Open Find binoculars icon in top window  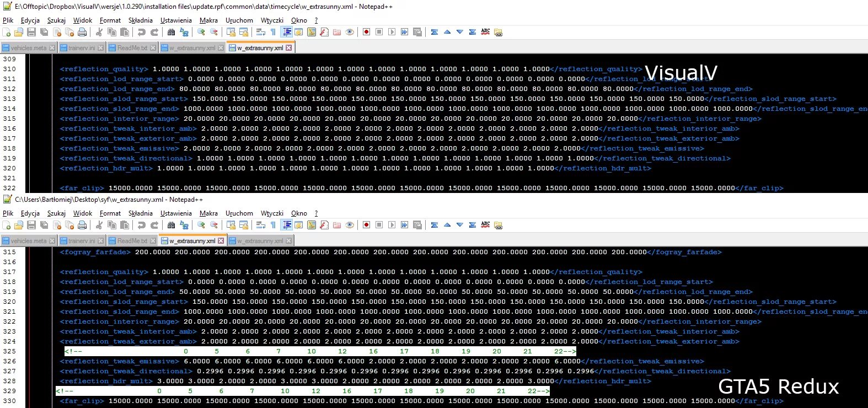click(x=172, y=32)
